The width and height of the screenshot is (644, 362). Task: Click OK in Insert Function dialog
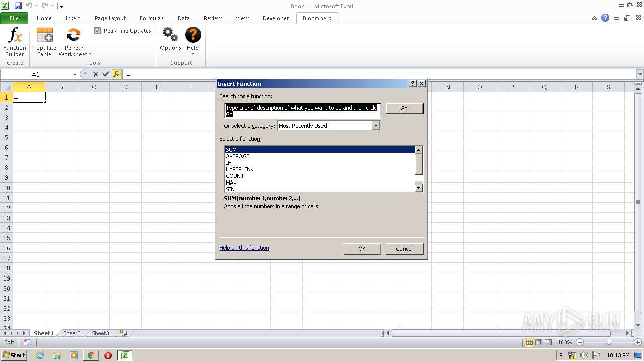click(362, 249)
